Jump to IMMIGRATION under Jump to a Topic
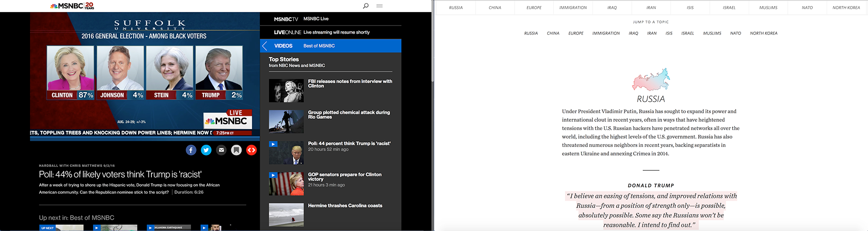The height and width of the screenshot is (231, 868). click(x=606, y=33)
